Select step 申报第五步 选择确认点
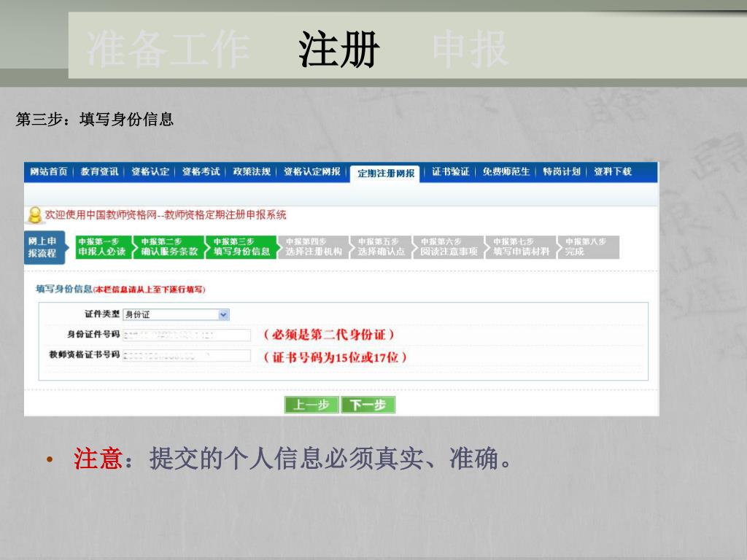The height and width of the screenshot is (560, 747). (381, 247)
